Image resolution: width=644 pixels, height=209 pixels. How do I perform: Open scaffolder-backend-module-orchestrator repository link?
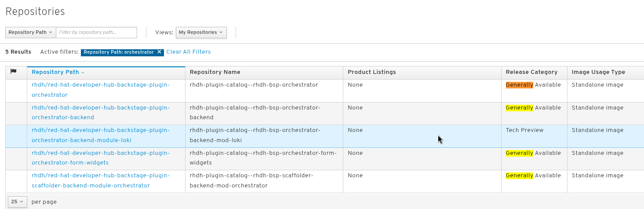[100, 180]
